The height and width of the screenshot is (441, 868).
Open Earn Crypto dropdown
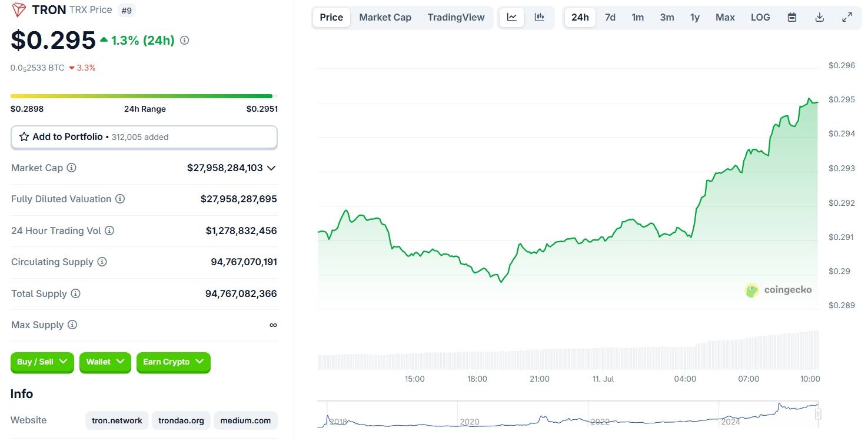174,362
